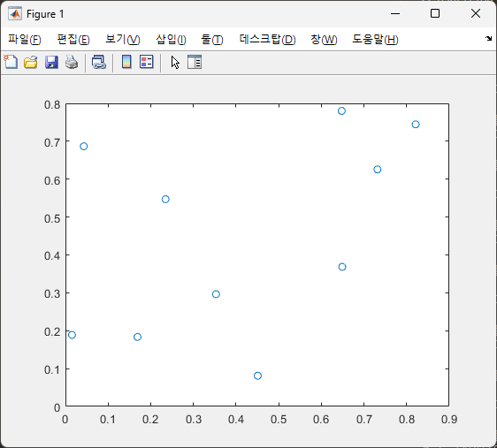Expand the 데스크탑(D) menu

click(268, 40)
